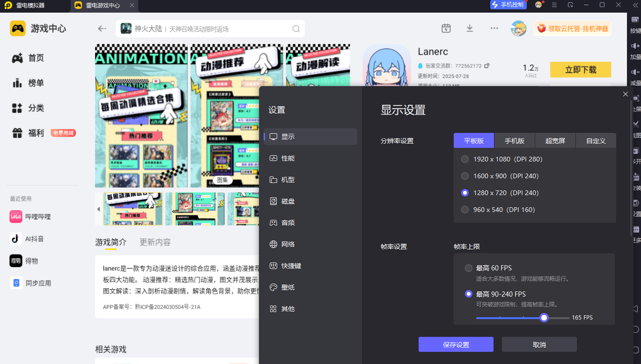Open the three-dots more options menu
This screenshot has width=641, height=364.
[494, 28]
